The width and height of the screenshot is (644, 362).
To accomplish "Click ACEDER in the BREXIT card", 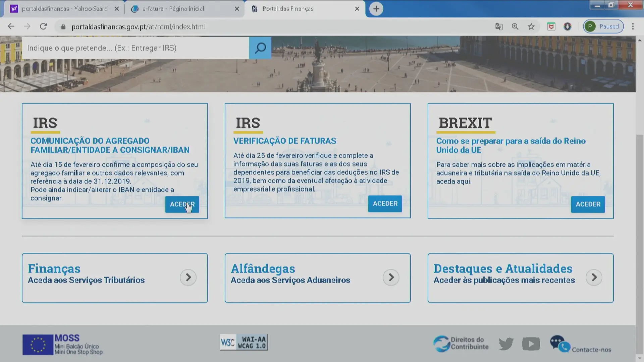I will (x=588, y=204).
